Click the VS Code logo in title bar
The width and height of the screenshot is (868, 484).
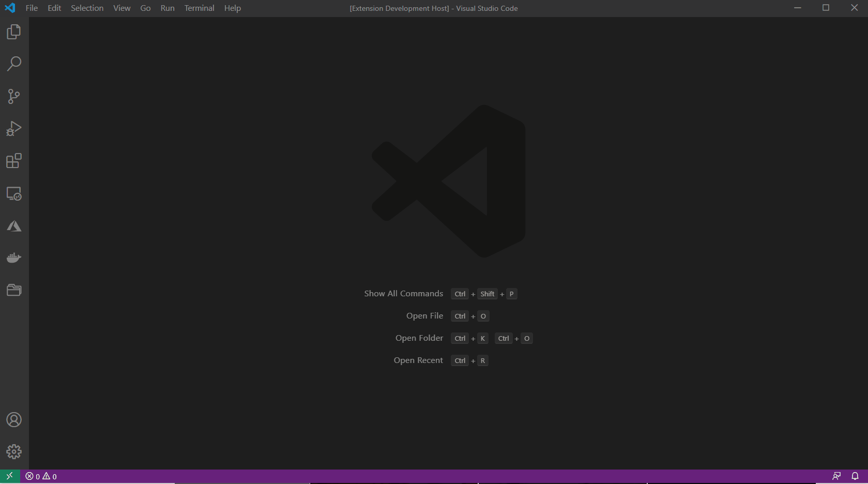point(10,8)
